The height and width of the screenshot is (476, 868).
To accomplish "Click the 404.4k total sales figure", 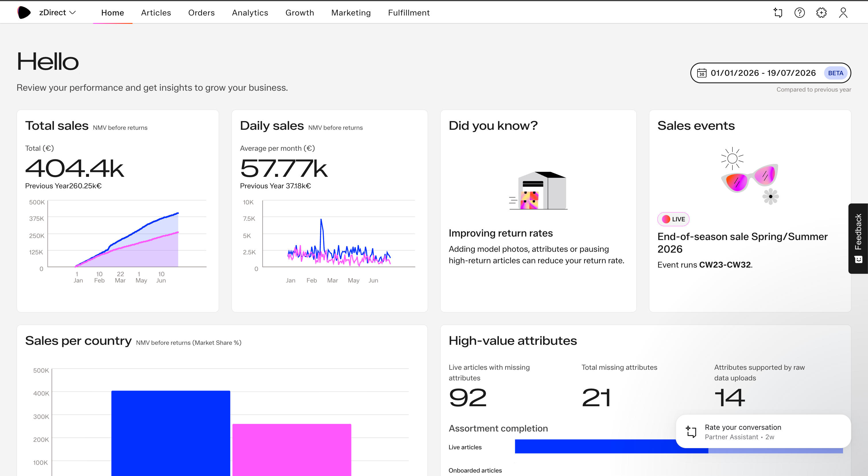I will (74, 168).
